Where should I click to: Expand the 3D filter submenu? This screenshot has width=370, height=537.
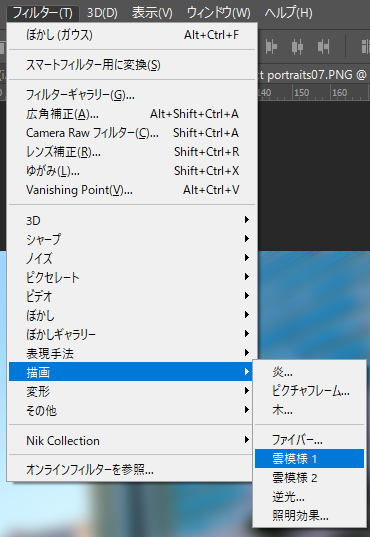(x=132, y=220)
